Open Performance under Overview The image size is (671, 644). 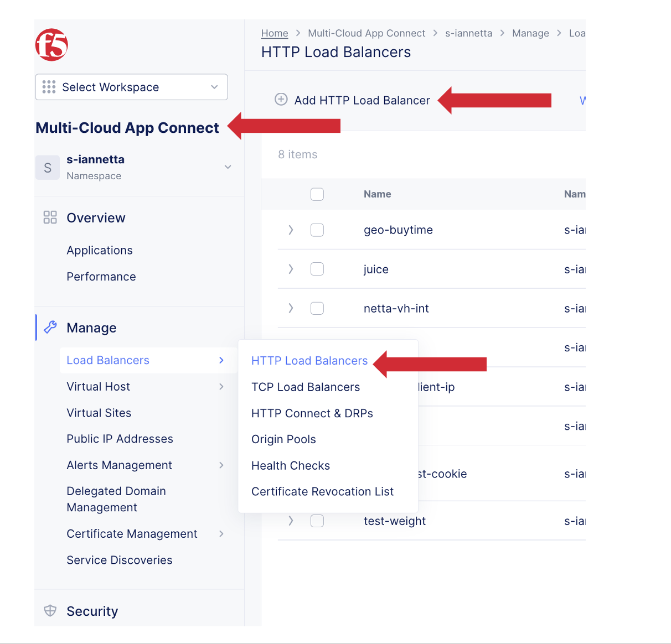(x=101, y=277)
